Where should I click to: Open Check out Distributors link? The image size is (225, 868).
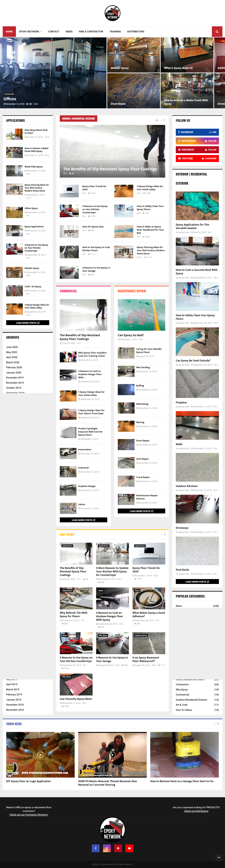(196, 811)
